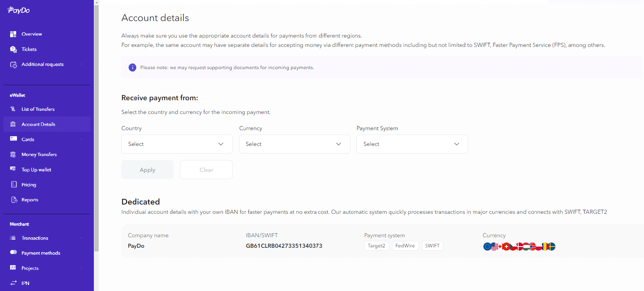The height and width of the screenshot is (291, 644).
Task: Click the Clear button
Action: (x=206, y=170)
